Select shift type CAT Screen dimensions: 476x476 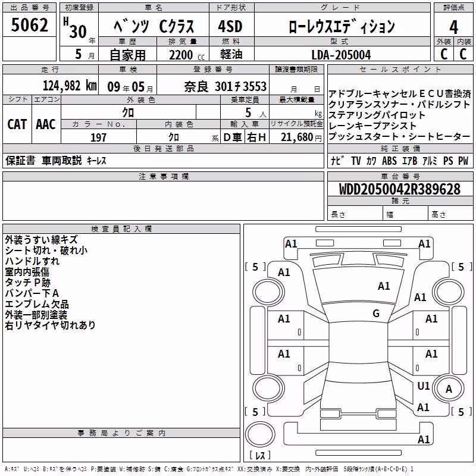coord(17,124)
